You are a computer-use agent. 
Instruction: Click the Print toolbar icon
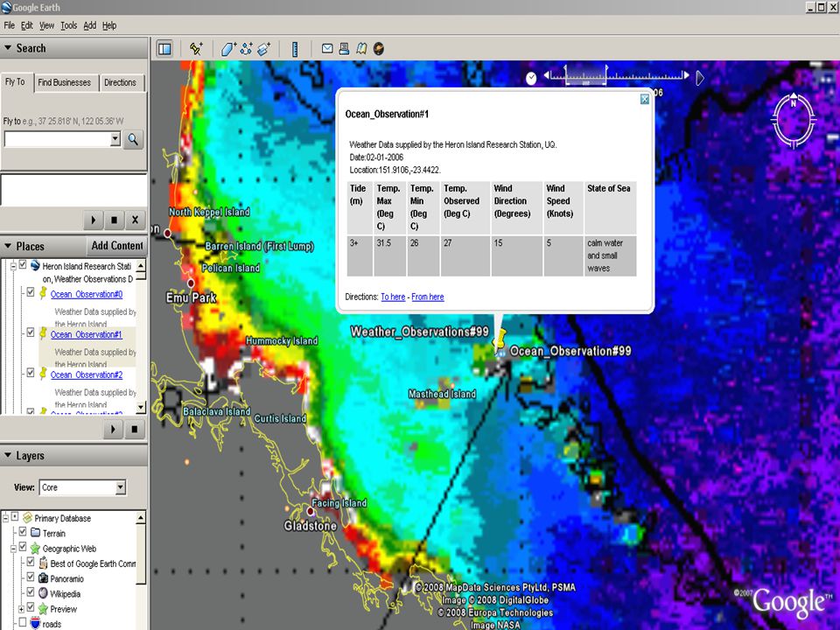pyautogui.click(x=344, y=49)
